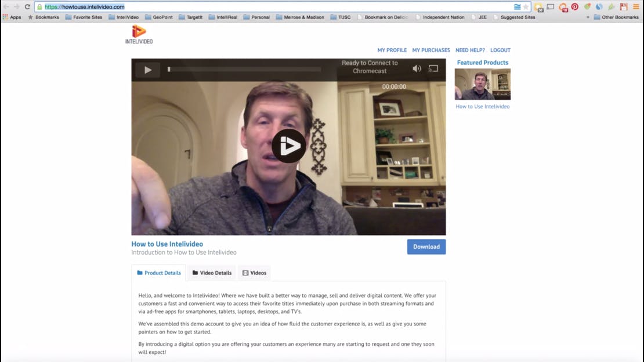Viewport: 644px width, 362px height.
Task: Open the Independent Nation bookmark
Action: point(440,17)
